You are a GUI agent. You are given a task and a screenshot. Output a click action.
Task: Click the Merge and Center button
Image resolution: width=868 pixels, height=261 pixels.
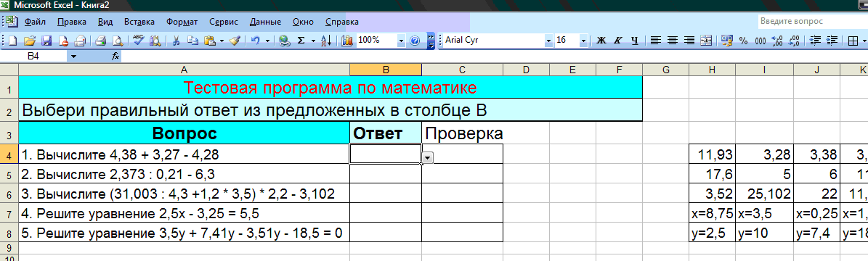706,41
